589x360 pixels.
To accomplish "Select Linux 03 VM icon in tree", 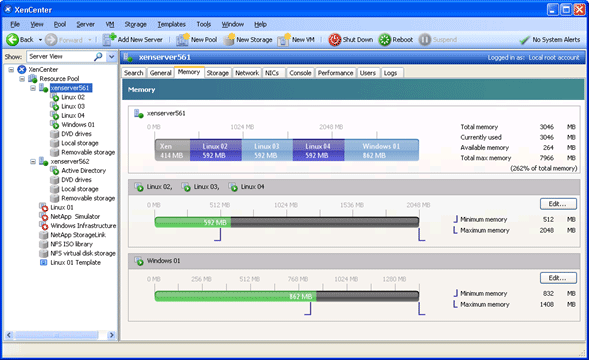I will tap(54, 106).
